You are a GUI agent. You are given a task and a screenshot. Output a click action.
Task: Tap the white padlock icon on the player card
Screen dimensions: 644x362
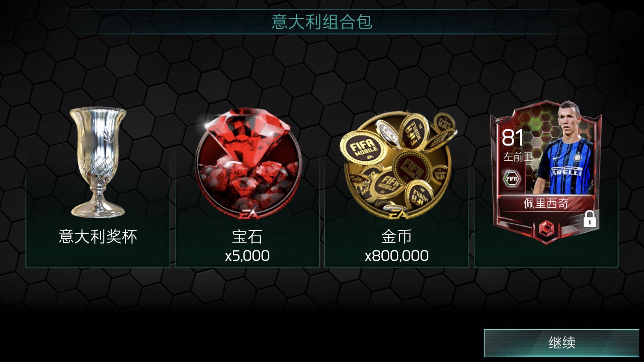click(x=589, y=219)
